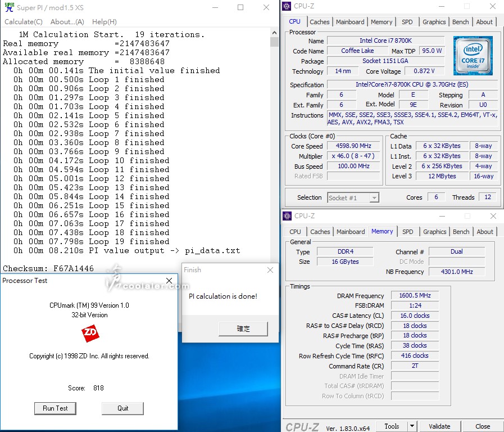Select SPD tab in the CPU-Z window showing memory Timings
The height and width of the screenshot is (432, 504).
click(408, 232)
